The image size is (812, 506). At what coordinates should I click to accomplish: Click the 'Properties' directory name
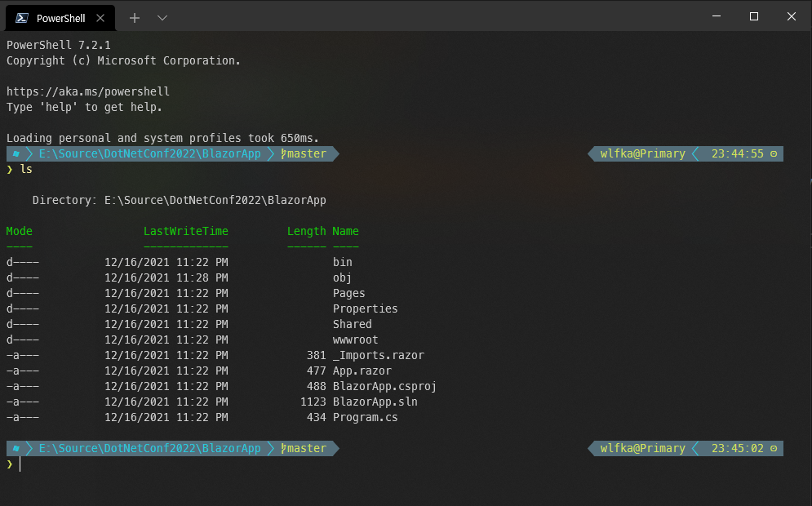(x=365, y=308)
